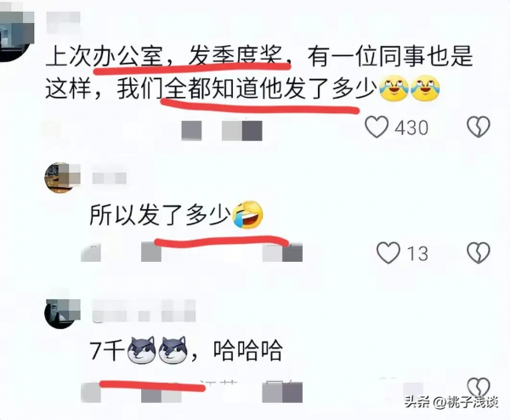Screen dimensions: 510x420
Task: Tap the husky dog emojis after 7千
Action: [157, 350]
